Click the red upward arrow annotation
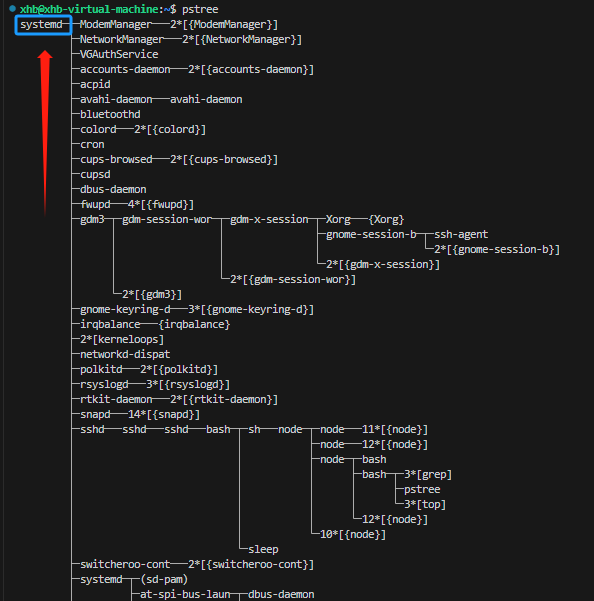594x601 pixels. [45, 133]
